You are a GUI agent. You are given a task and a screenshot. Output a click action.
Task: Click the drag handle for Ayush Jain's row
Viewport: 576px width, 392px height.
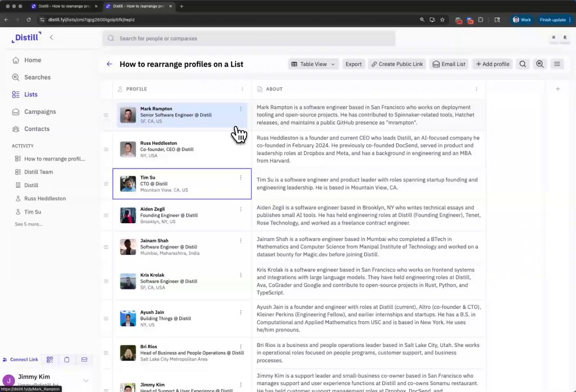[106, 318]
